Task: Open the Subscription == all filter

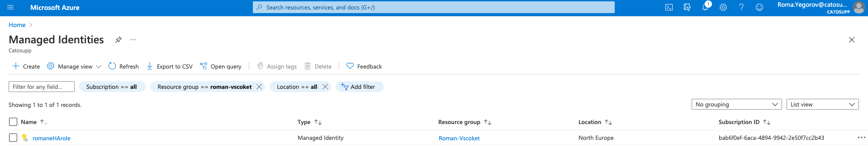Action: pyautogui.click(x=112, y=87)
